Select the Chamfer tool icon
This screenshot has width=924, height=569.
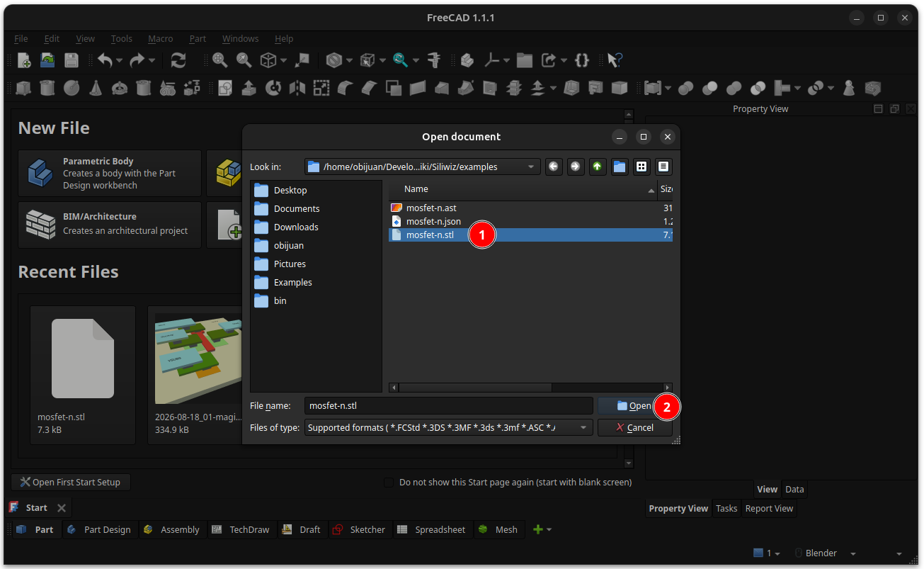(x=370, y=88)
